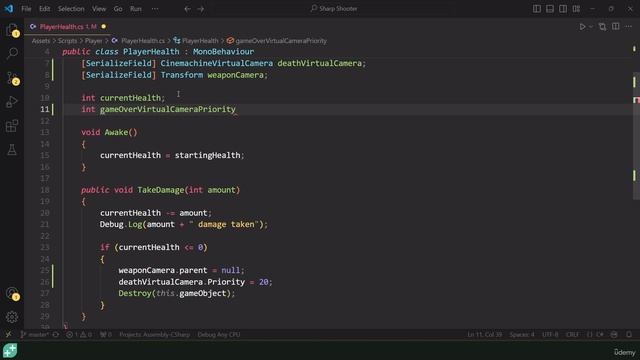Expand the run button dropdown arrow
640x360 pixels.
[x=591, y=27]
